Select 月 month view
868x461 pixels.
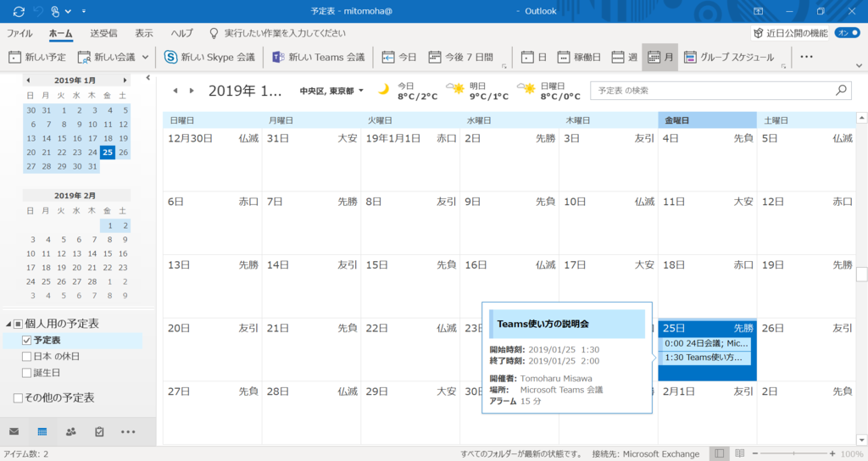(x=659, y=57)
